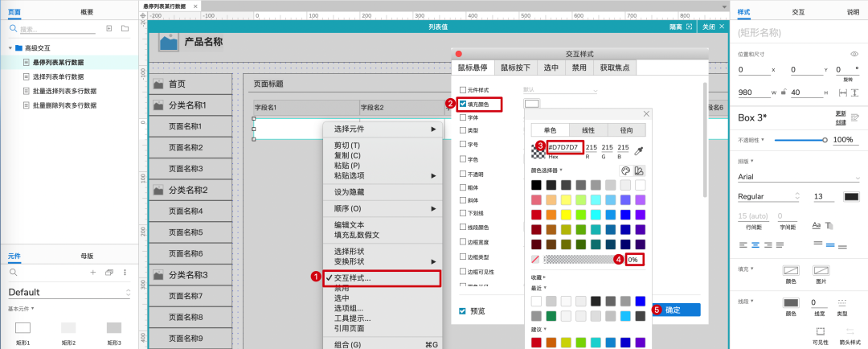Open the 颜色选择器 dropdown
868x349 pixels.
pos(547,170)
